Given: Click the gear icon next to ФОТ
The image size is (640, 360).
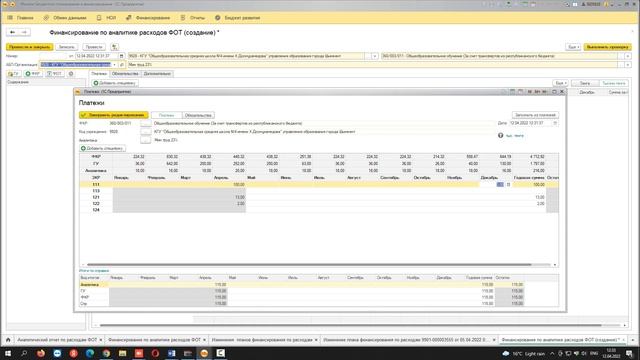Looking at the screenshot, I should tap(71, 73).
